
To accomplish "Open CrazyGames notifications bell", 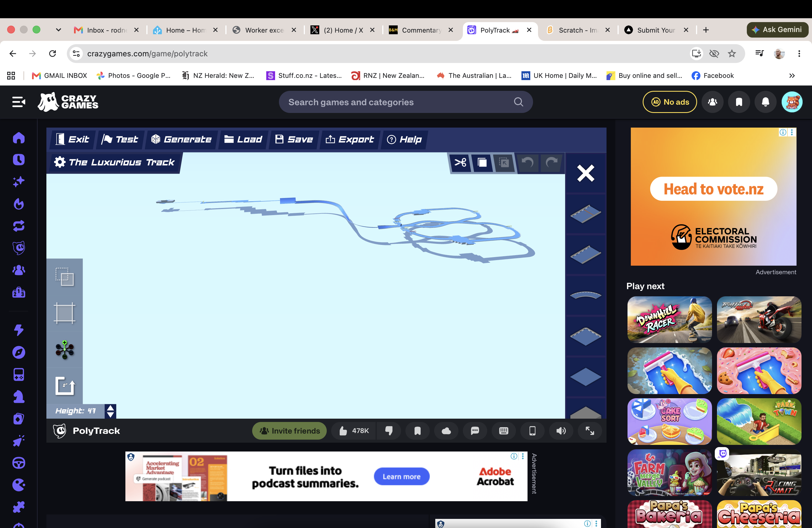I will click(766, 102).
